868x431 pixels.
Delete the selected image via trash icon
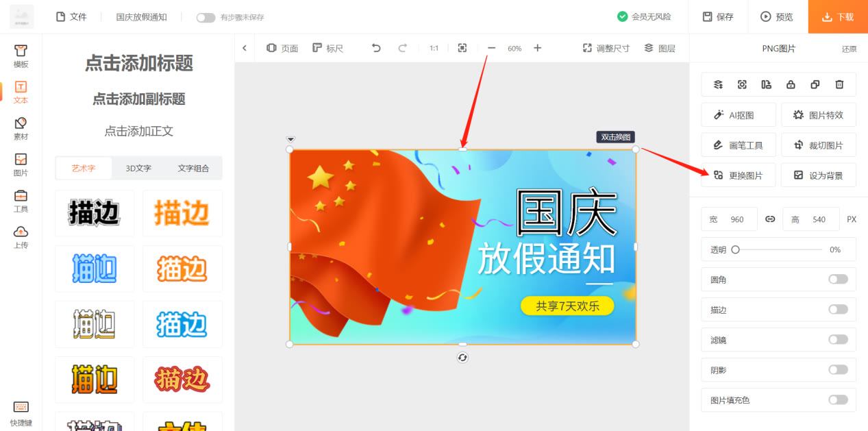(x=839, y=84)
